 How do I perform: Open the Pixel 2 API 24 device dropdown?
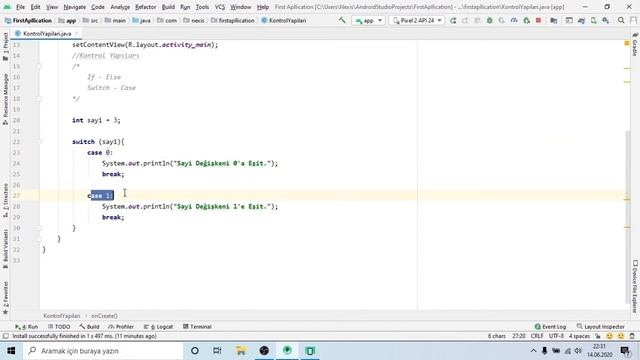(417, 20)
